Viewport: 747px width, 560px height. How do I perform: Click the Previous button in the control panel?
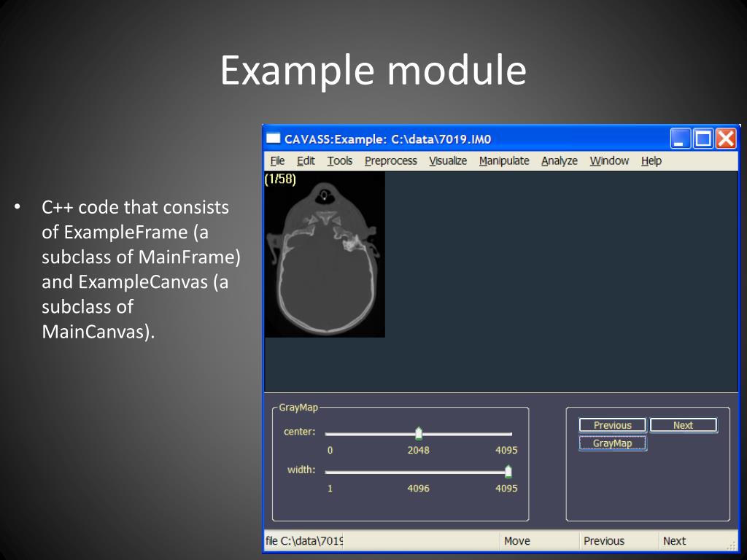pyautogui.click(x=613, y=425)
